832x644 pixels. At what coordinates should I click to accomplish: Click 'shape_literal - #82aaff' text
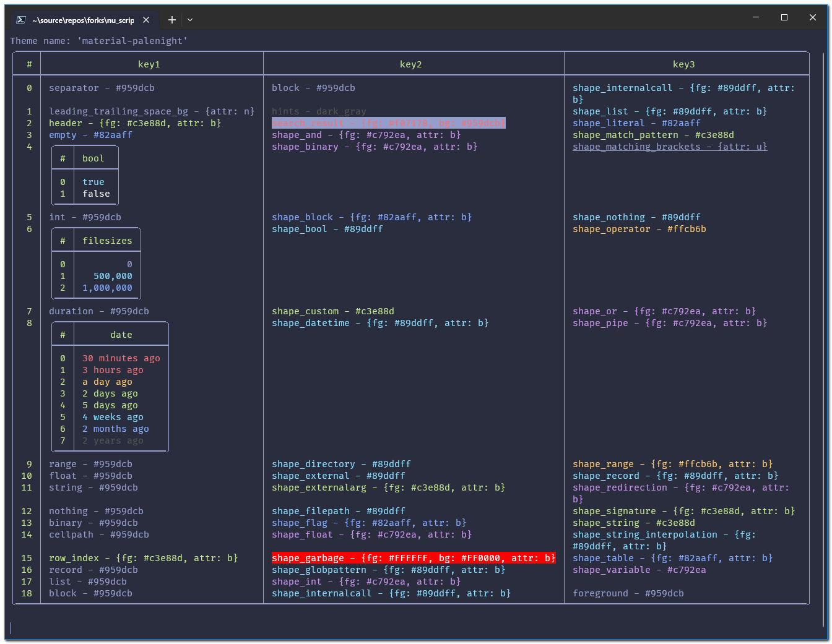coord(636,123)
